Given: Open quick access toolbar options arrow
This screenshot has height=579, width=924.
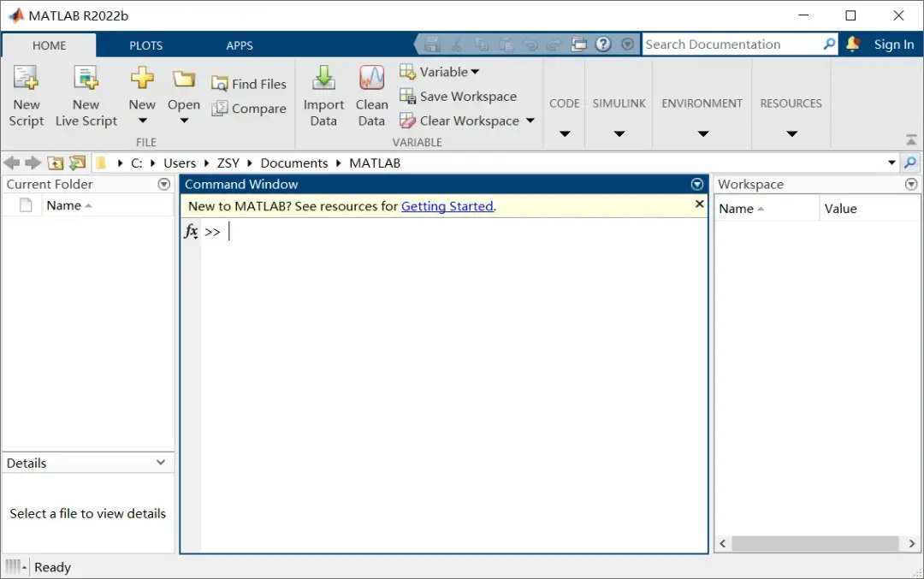Looking at the screenshot, I should pyautogui.click(x=628, y=44).
